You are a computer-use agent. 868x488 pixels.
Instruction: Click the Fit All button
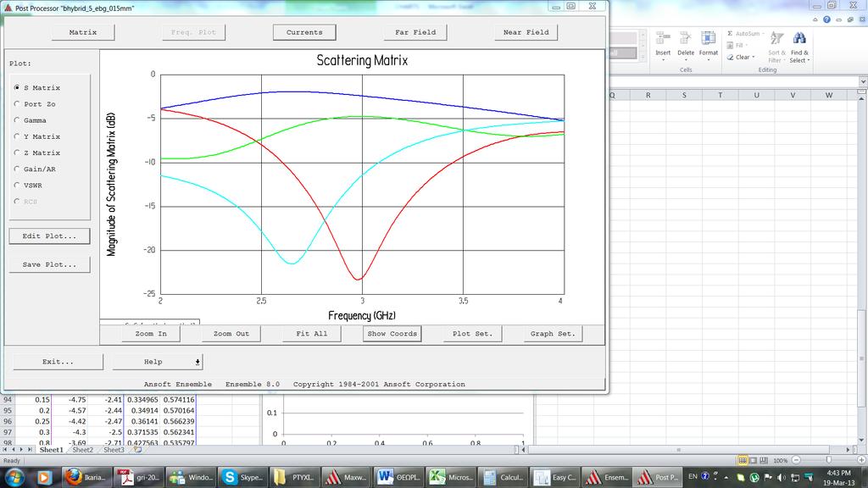tap(312, 334)
